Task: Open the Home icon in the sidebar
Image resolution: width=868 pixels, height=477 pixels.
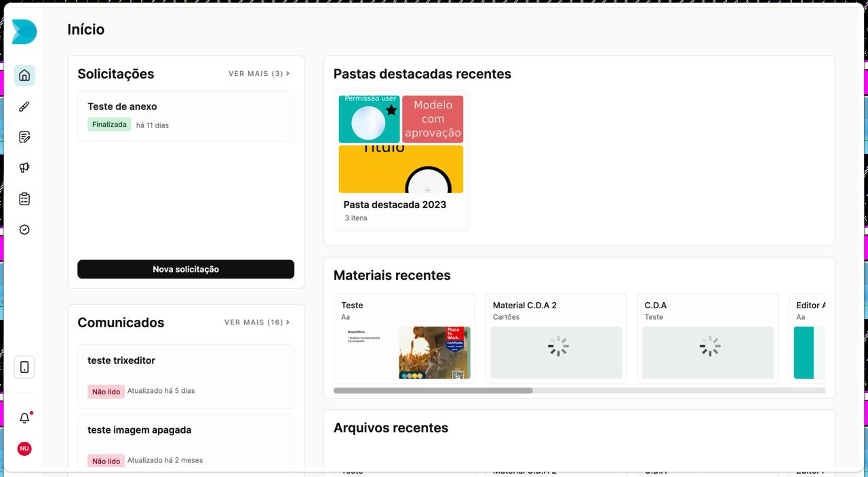Action: pyautogui.click(x=24, y=75)
